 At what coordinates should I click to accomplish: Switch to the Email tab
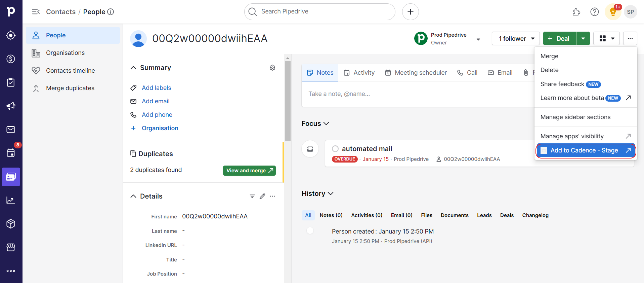(500, 73)
